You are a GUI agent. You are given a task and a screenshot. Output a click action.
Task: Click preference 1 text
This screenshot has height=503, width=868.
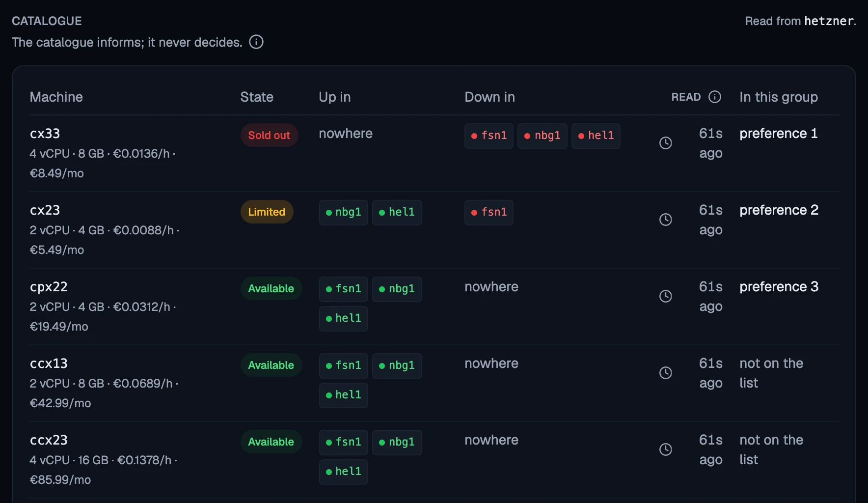tap(779, 134)
